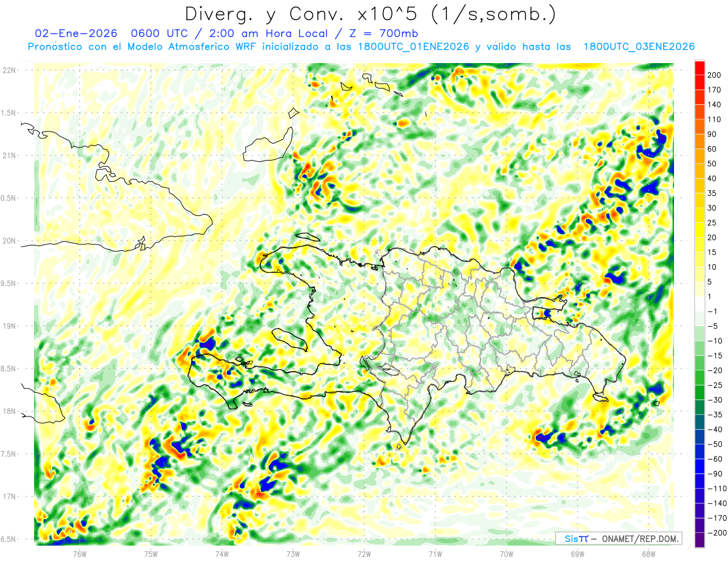This screenshot has height=562, width=728.
Task: Click the red swatch above the 200 label
Action: click(699, 67)
